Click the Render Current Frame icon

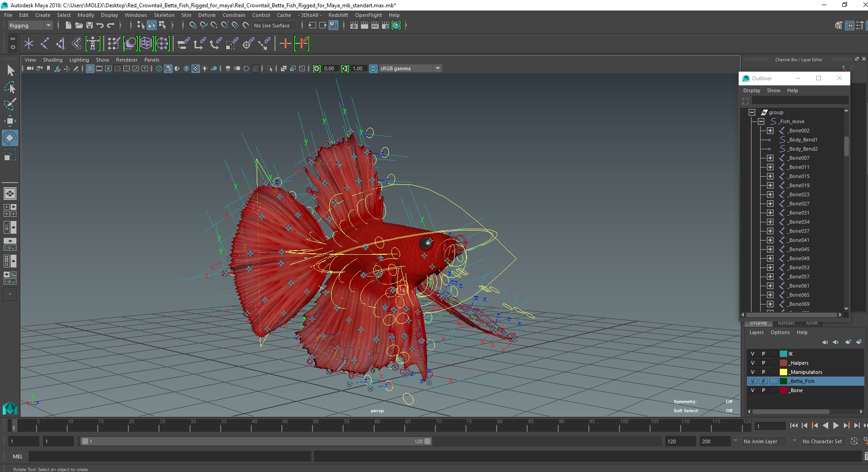[x=365, y=26]
